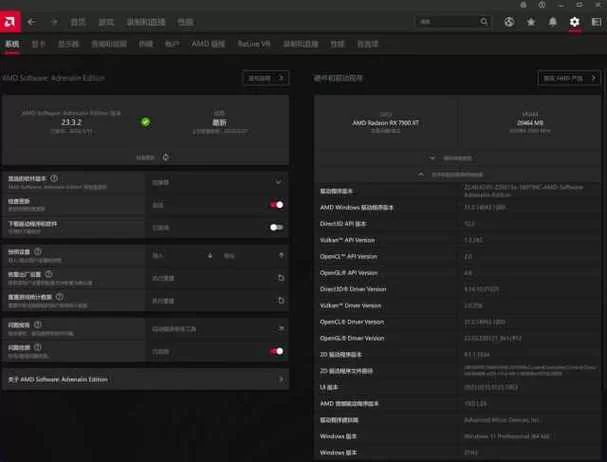
Task: Open Record & Stream top navigation item
Action: [146, 22]
